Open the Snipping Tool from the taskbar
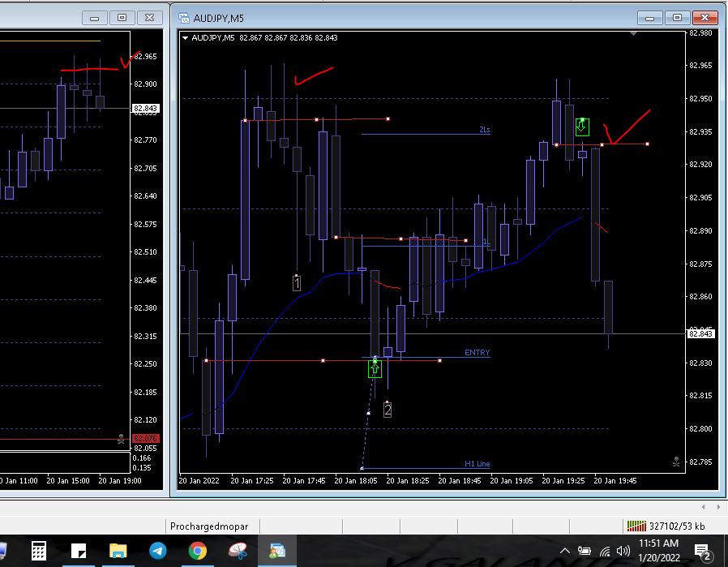Image resolution: width=728 pixels, height=567 pixels. [x=238, y=552]
